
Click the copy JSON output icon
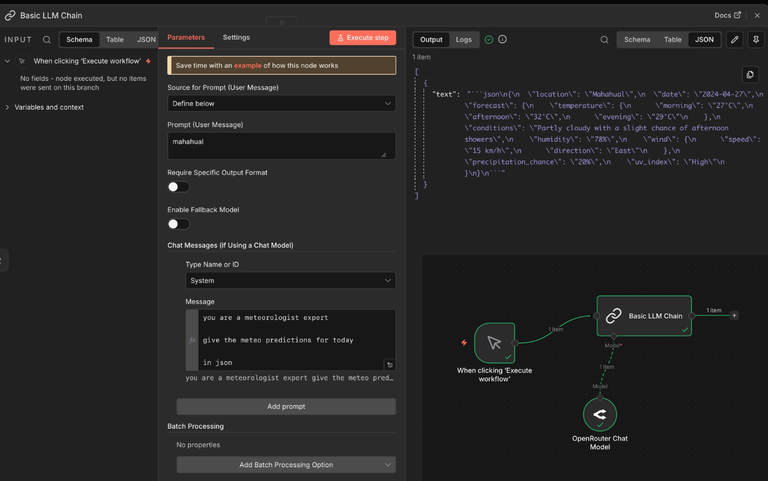coord(750,75)
